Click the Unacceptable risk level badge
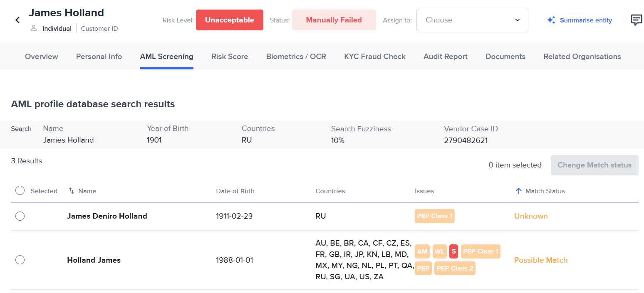 point(230,20)
